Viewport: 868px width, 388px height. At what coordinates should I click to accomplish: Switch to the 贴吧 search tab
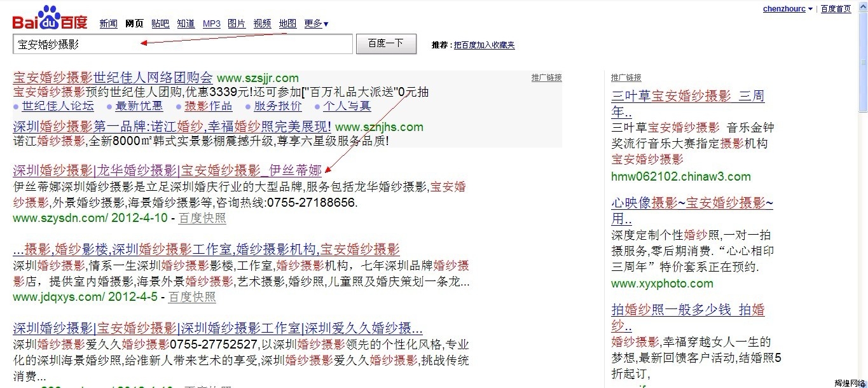(x=160, y=24)
